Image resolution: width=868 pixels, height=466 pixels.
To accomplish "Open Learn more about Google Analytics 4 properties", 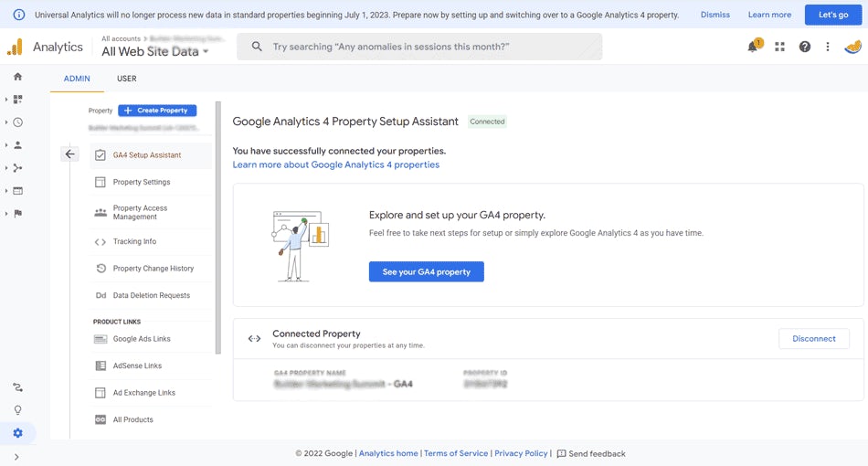I will click(x=335, y=164).
